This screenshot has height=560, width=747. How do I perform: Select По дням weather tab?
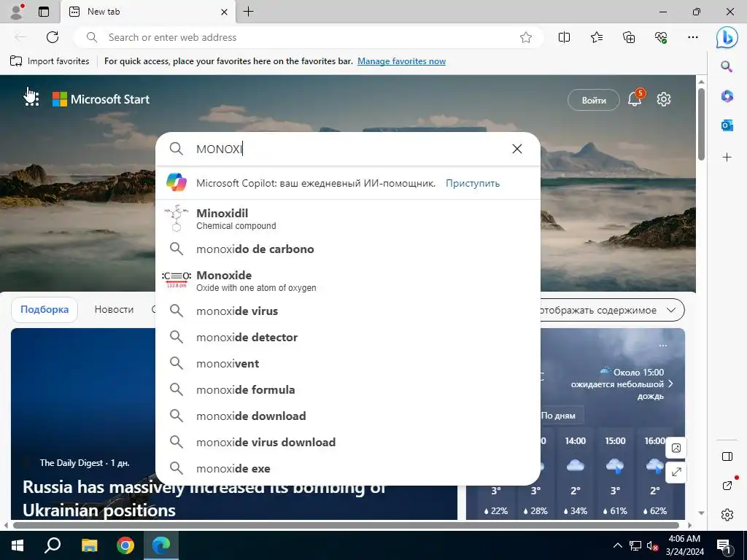coord(558,415)
